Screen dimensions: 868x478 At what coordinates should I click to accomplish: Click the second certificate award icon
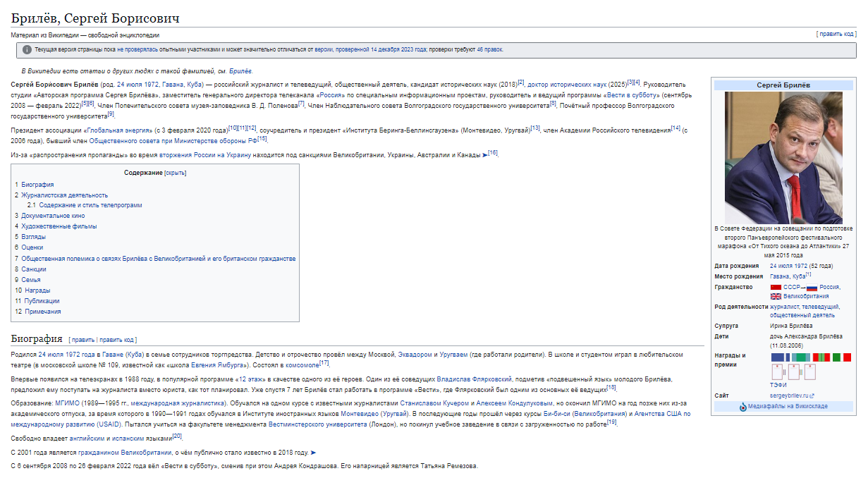pos(793,372)
